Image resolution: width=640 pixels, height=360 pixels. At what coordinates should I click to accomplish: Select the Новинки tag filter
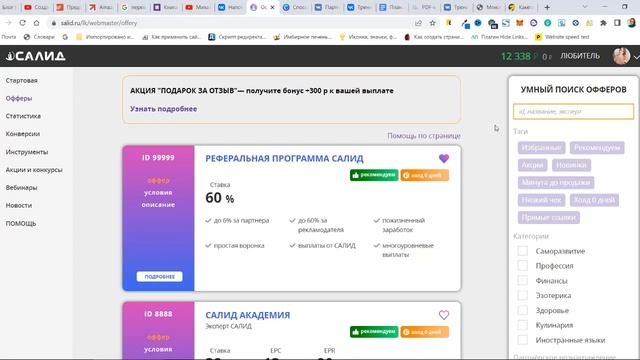pos(571,165)
